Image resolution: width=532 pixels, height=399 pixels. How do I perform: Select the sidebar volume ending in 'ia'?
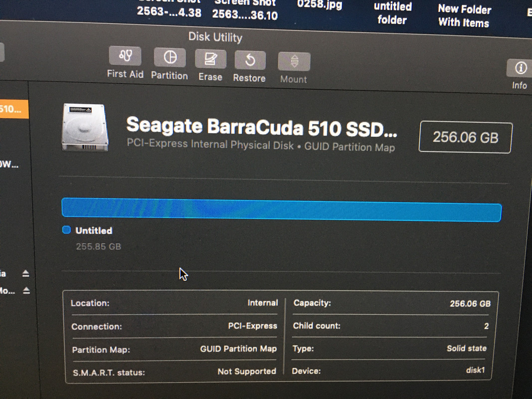pyautogui.click(x=3, y=273)
